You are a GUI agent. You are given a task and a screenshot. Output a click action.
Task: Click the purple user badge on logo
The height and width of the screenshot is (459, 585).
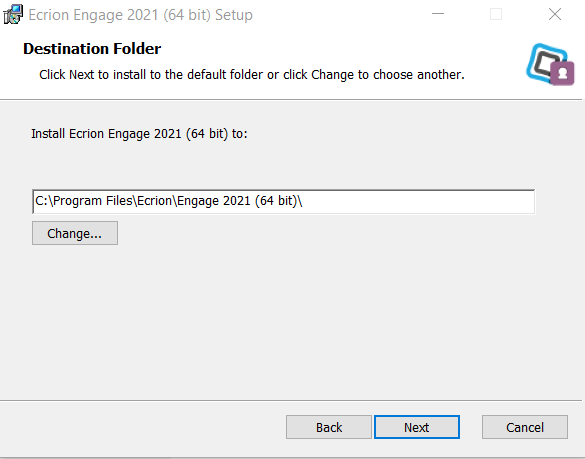coord(563,74)
